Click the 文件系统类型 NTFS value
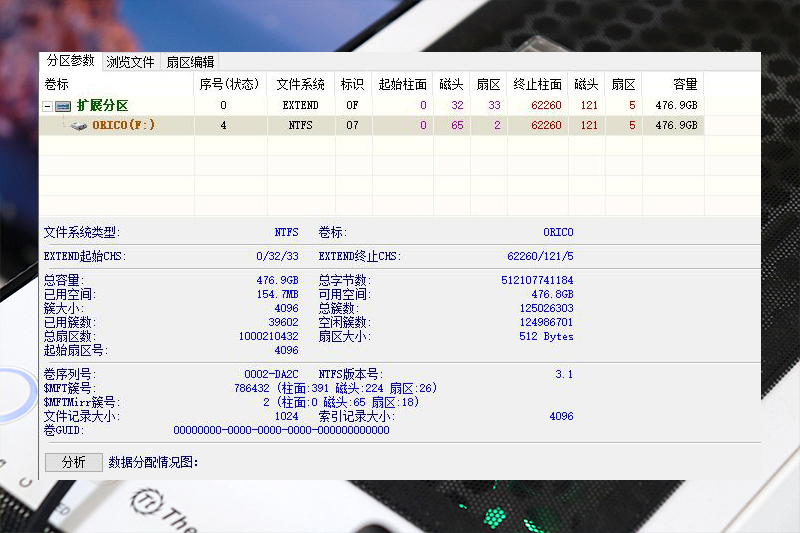 click(x=286, y=233)
